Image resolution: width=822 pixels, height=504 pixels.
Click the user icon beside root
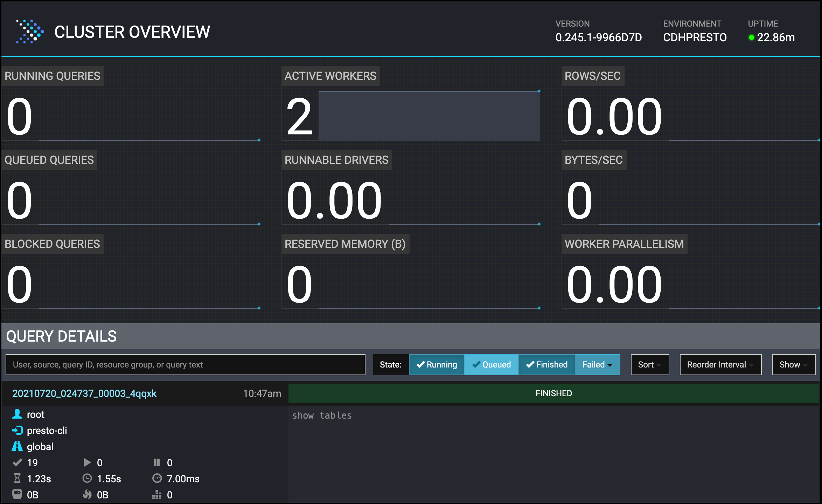pyautogui.click(x=17, y=414)
